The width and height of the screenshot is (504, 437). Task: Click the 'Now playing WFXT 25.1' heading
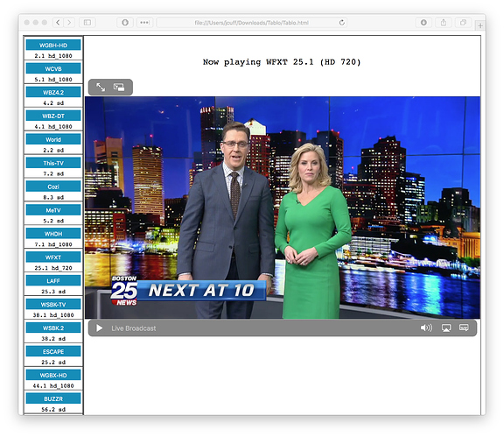[x=282, y=62]
